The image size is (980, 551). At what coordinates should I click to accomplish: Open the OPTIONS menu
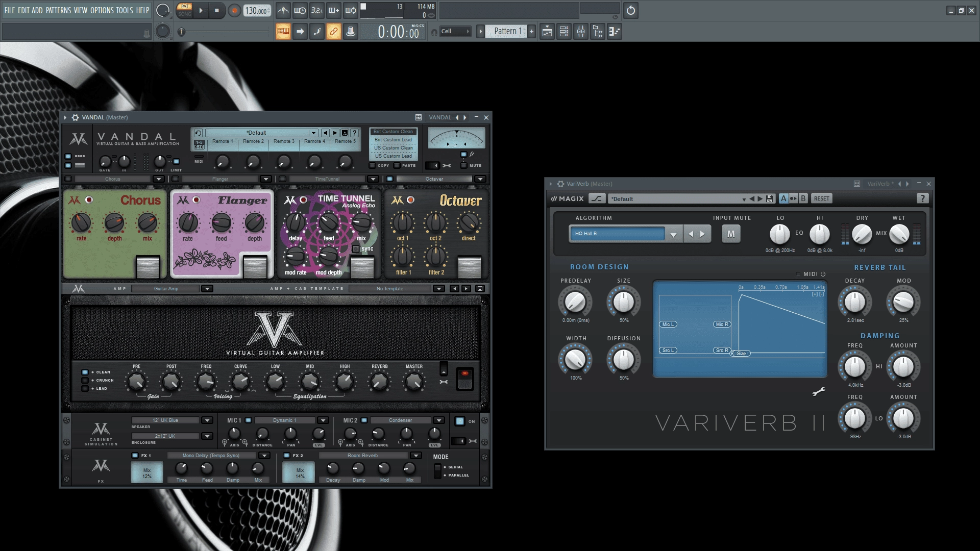click(x=102, y=10)
